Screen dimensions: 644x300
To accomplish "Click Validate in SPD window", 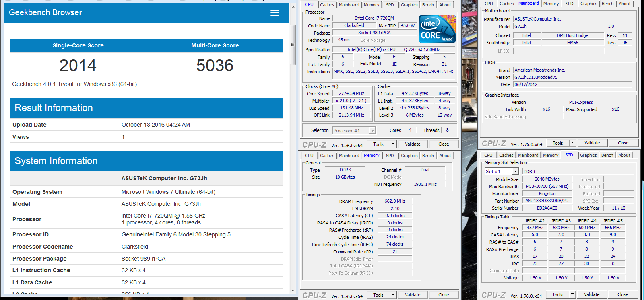I will coord(592,294).
